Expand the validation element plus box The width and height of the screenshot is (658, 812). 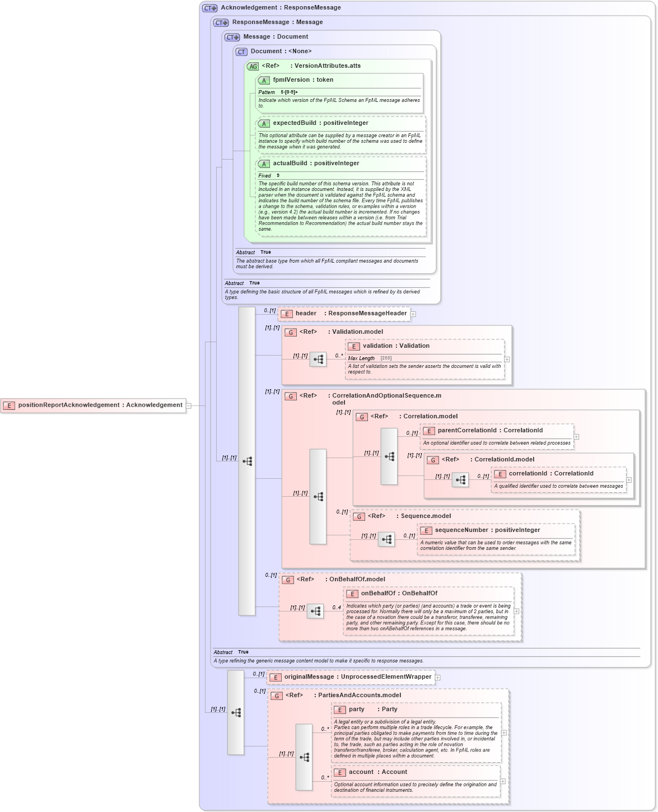tap(507, 360)
